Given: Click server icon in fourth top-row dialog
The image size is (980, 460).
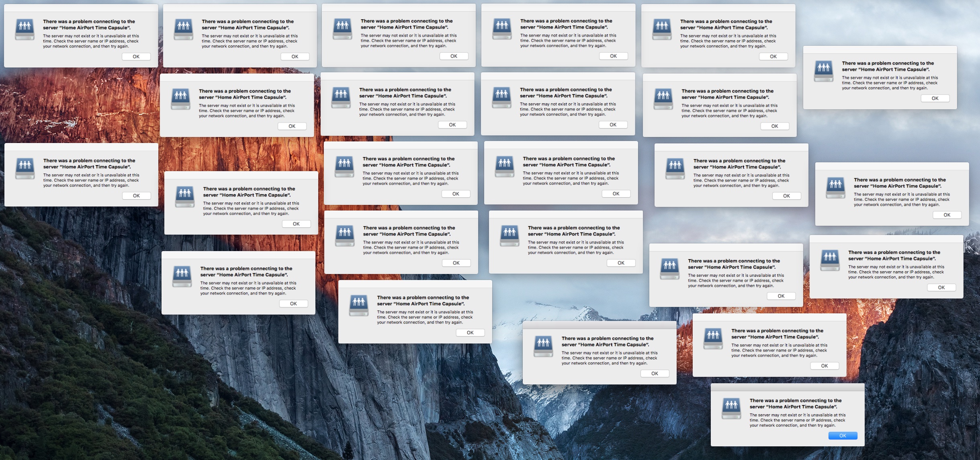Looking at the screenshot, I should point(502,29).
